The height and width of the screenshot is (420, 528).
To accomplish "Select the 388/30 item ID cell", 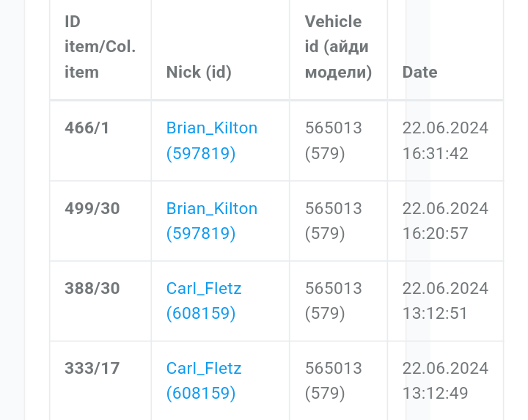I will 92,289.
